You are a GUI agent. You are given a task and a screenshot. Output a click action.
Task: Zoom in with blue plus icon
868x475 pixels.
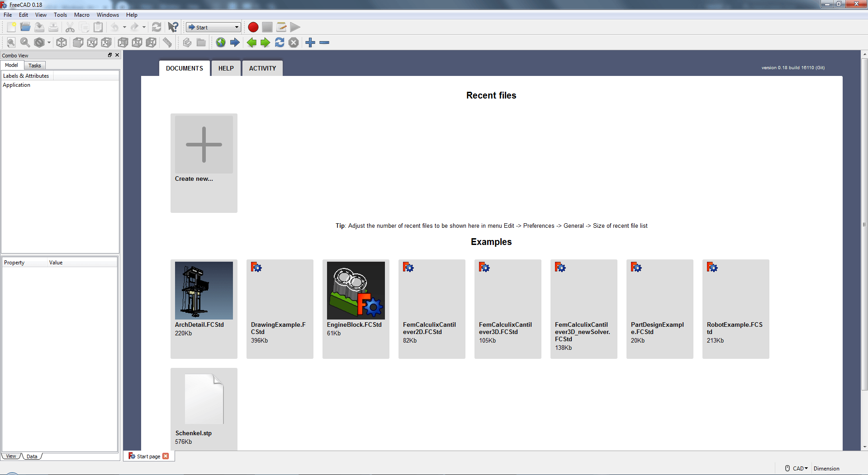point(310,42)
